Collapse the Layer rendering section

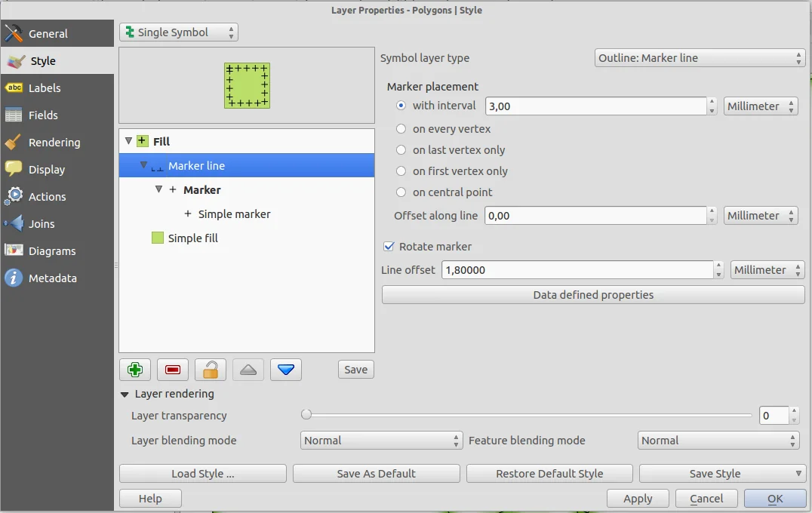[124, 394]
